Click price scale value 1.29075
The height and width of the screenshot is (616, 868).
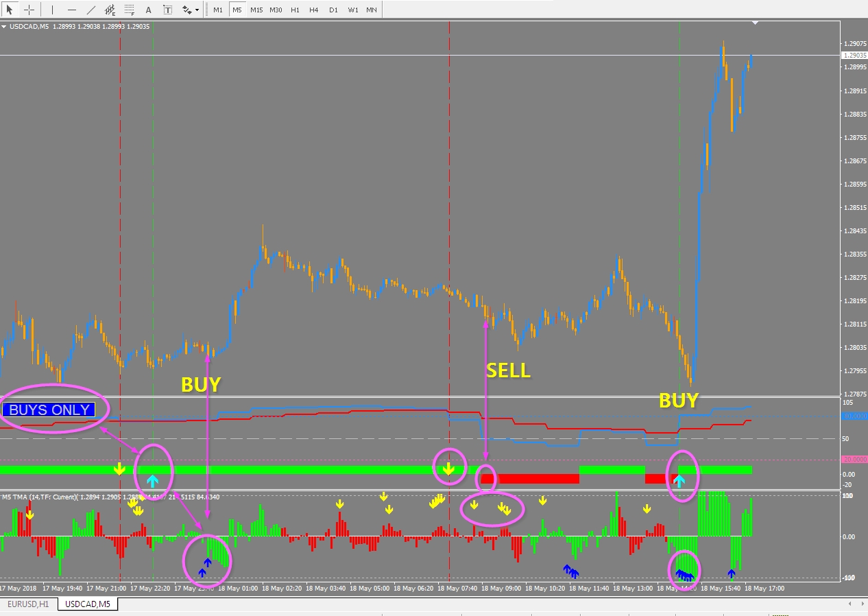click(854, 43)
